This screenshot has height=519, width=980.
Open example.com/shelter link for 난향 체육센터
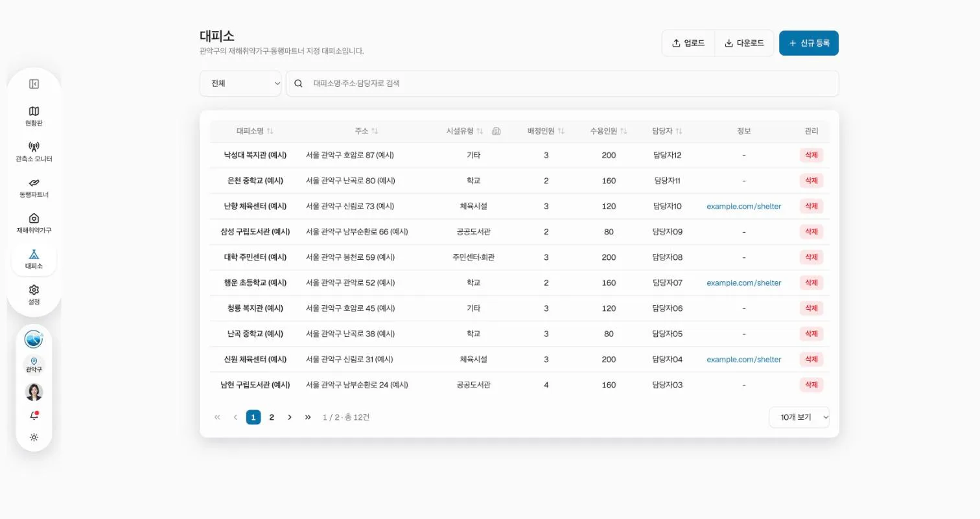[x=743, y=206]
